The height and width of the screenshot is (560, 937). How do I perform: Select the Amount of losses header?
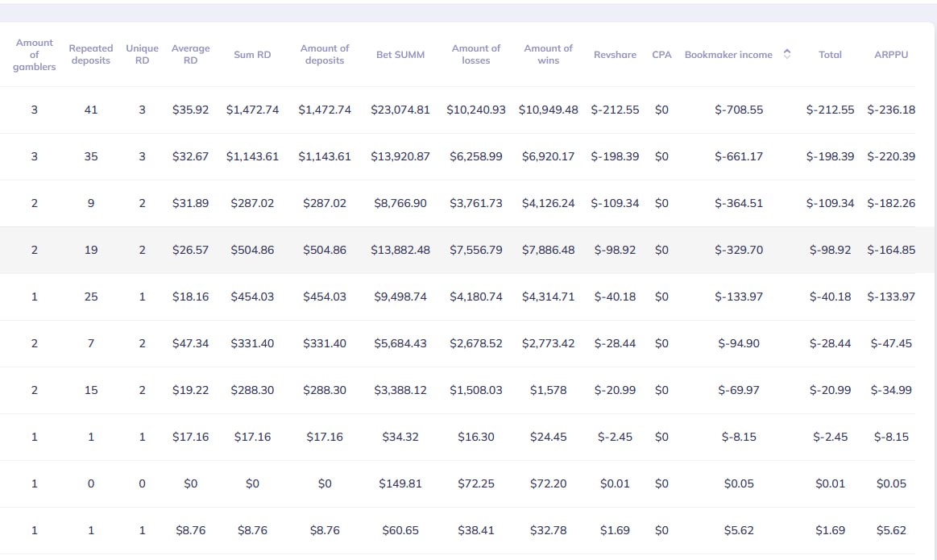(x=476, y=55)
